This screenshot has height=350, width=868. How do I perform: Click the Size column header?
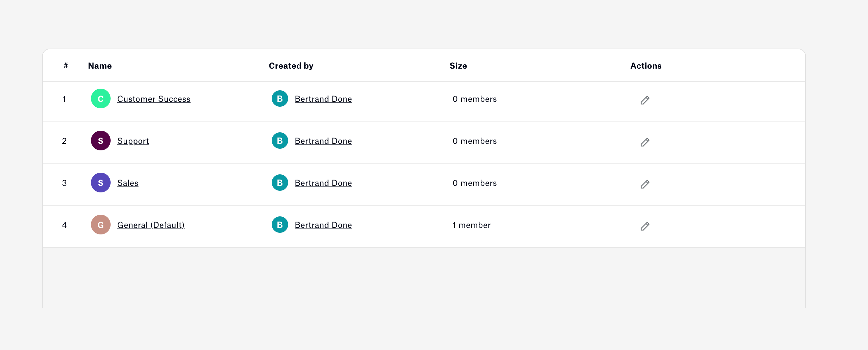click(x=458, y=65)
